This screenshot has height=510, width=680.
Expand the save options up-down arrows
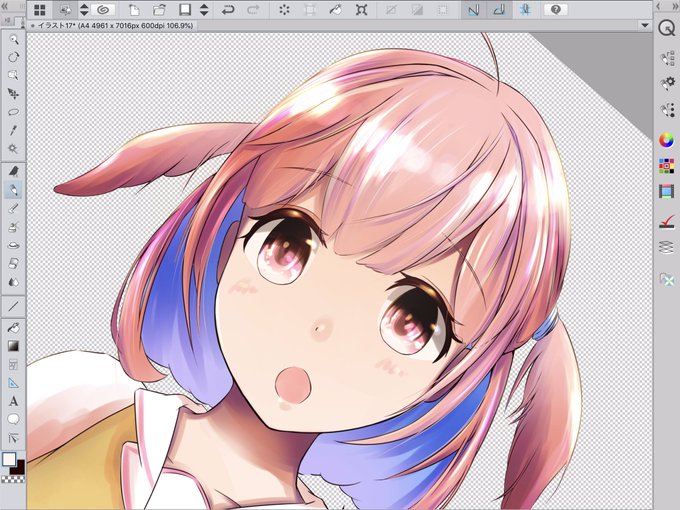point(204,10)
